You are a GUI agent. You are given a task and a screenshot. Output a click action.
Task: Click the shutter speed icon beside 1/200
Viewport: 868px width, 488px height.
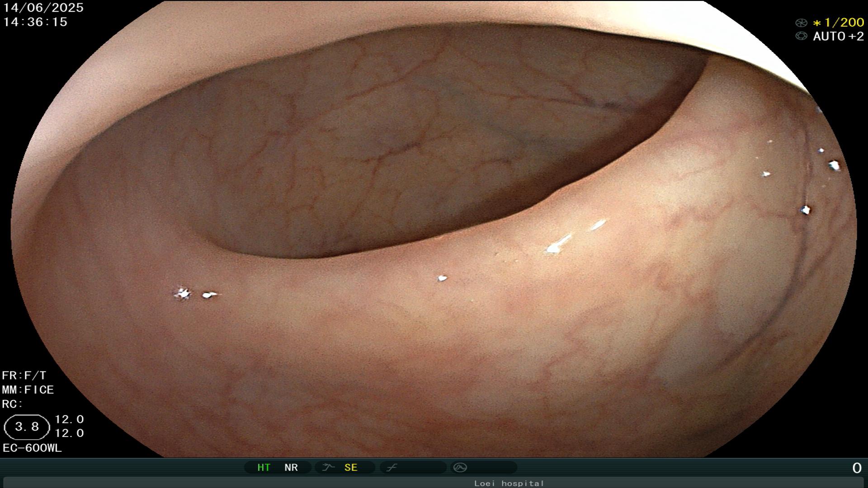click(x=801, y=23)
